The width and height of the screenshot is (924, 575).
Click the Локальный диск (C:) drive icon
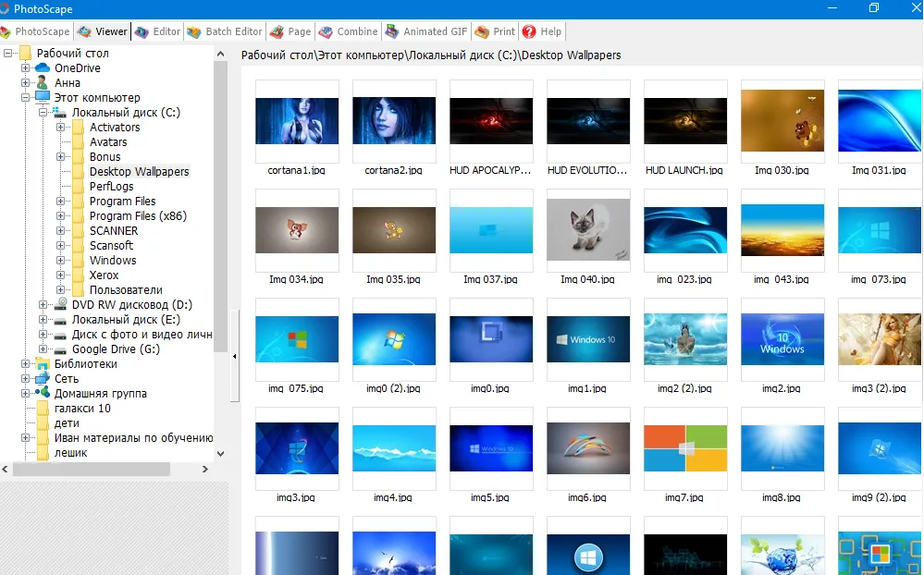59,112
